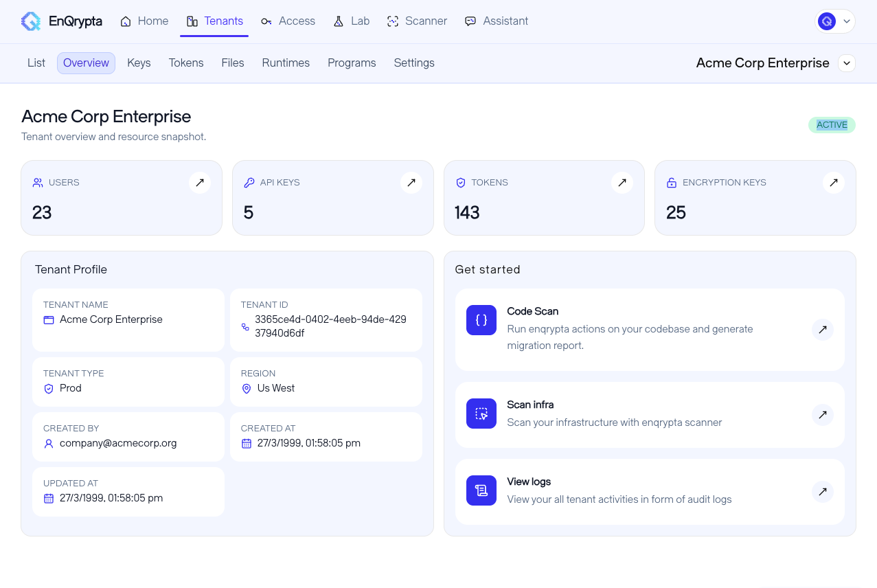This screenshot has width=877, height=588.
Task: Click the Code Scan braces icon
Action: [x=481, y=320]
